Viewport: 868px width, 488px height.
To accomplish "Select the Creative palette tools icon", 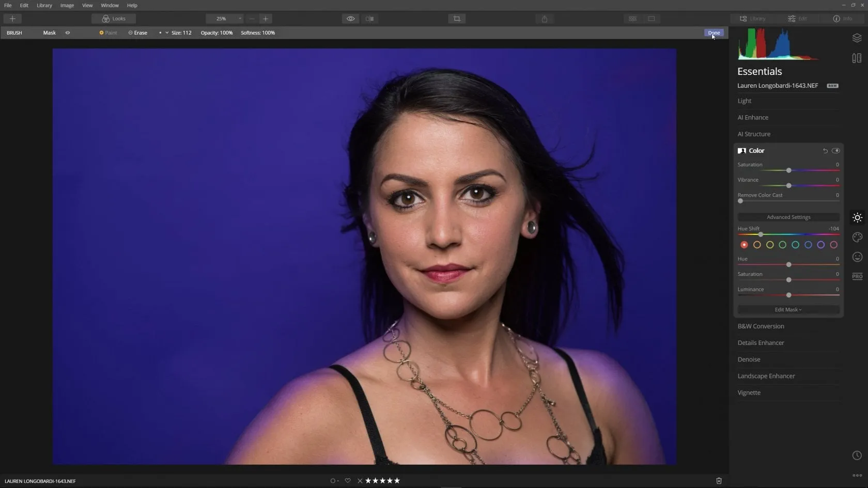I will coord(857,237).
